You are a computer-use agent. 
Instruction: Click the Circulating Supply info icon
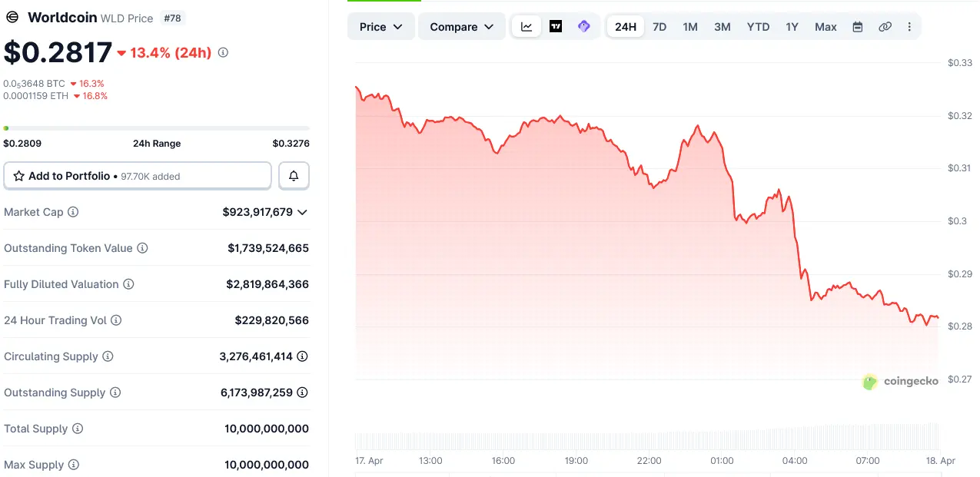pyautogui.click(x=107, y=356)
